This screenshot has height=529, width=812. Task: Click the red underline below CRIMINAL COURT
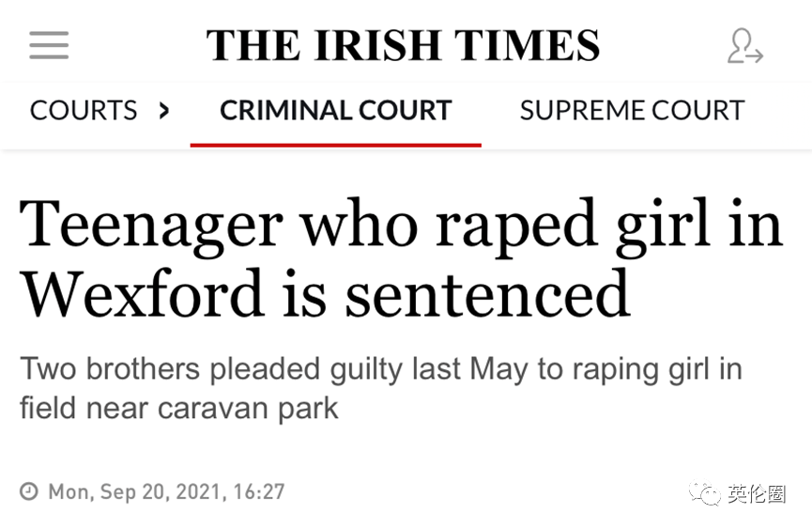335,145
